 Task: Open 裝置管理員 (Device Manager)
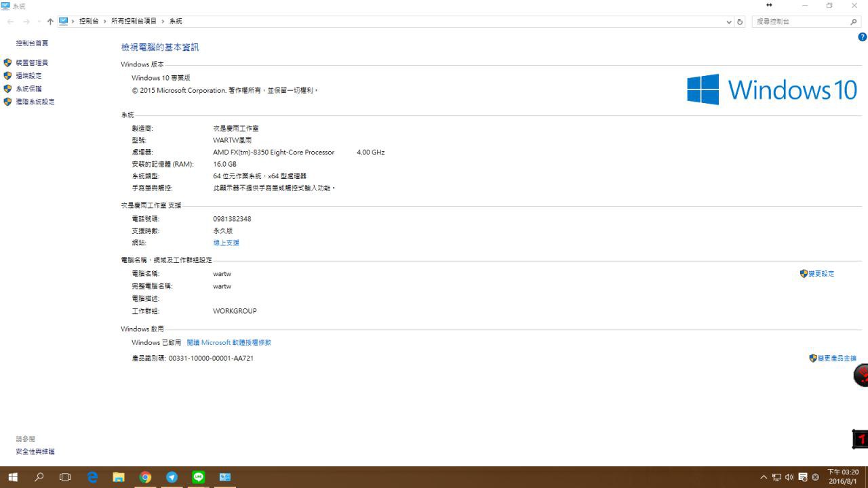(x=32, y=63)
